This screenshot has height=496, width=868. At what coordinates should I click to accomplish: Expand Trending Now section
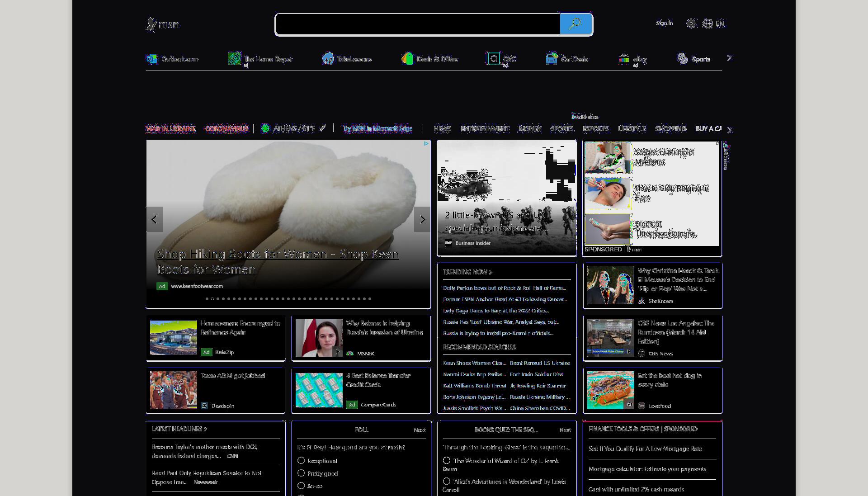tap(467, 272)
